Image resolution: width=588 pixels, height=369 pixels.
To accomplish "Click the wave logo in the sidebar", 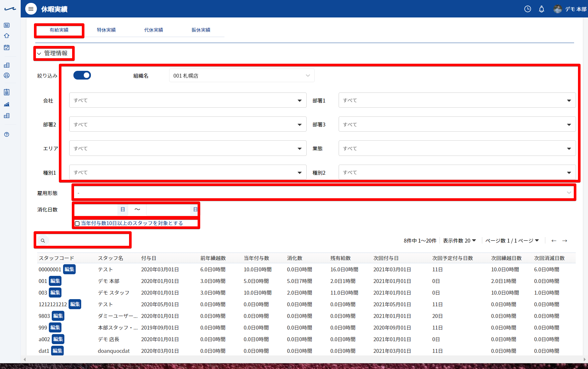I will click(10, 9).
